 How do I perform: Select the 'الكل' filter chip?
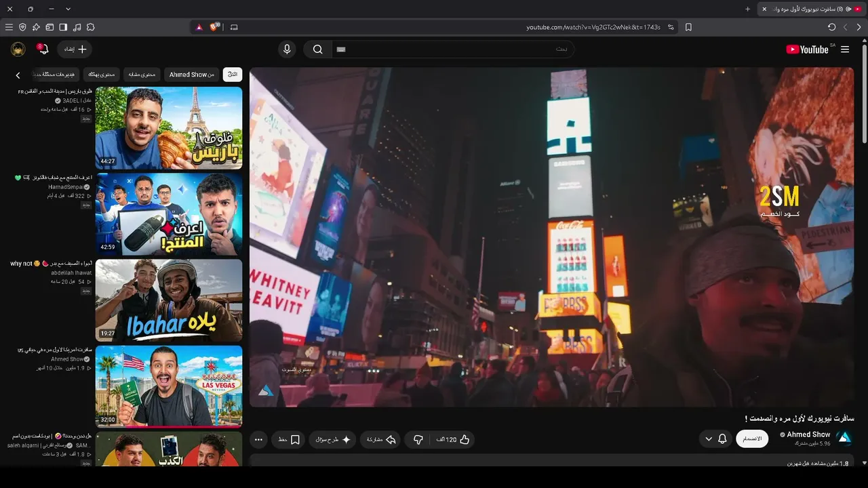click(x=233, y=75)
